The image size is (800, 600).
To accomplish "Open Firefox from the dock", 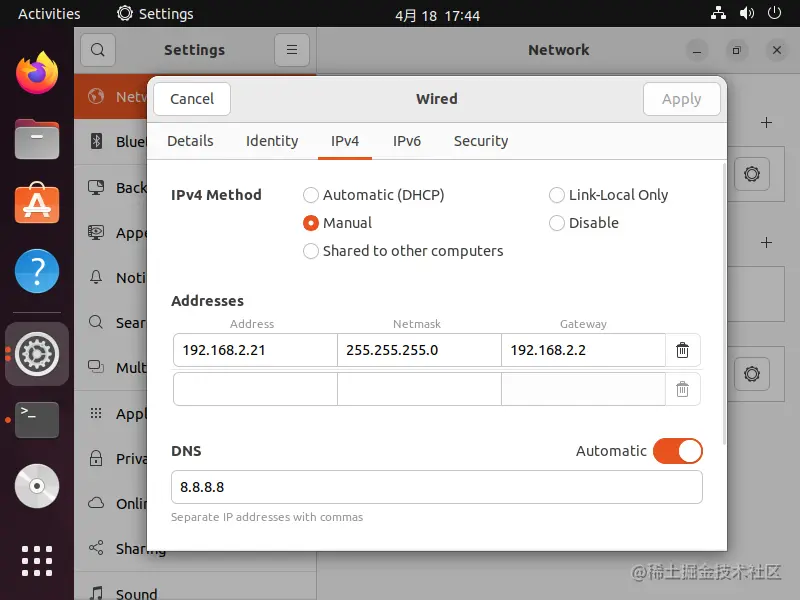I will 37,73.
